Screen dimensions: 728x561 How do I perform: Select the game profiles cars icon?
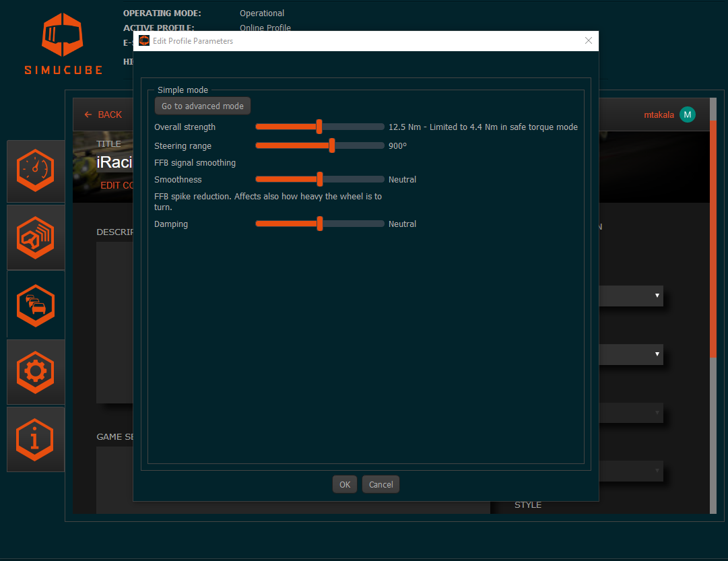click(36, 304)
